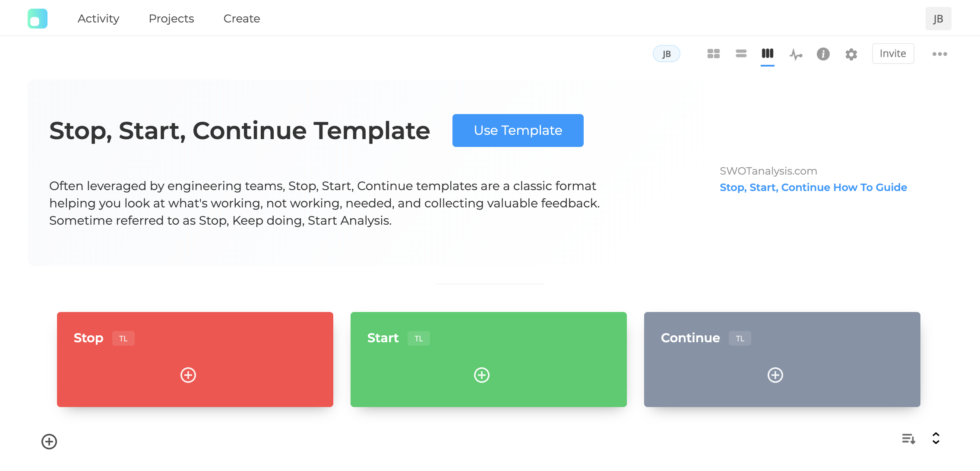The image size is (980, 471).
Task: Navigate to Activity menu item
Action: pos(98,18)
